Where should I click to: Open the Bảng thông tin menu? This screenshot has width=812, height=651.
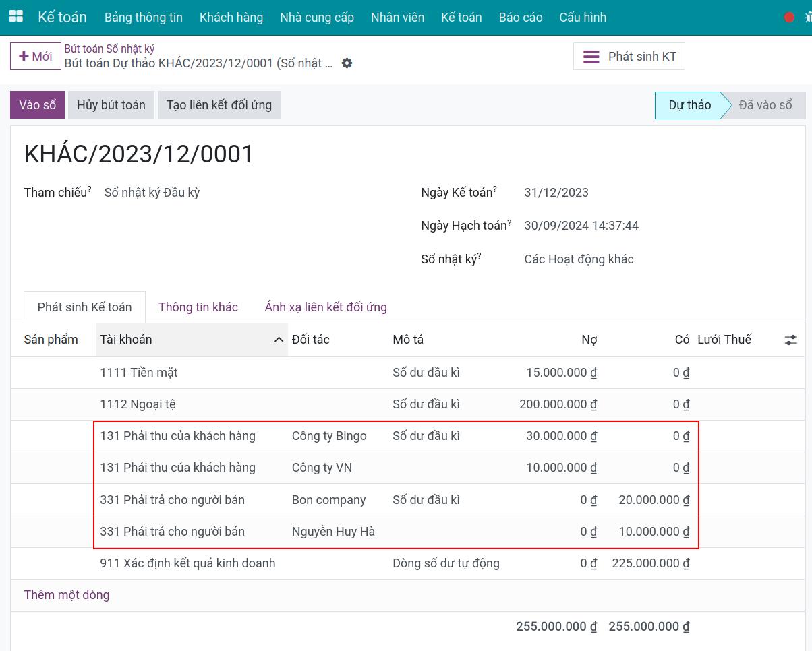[144, 18]
